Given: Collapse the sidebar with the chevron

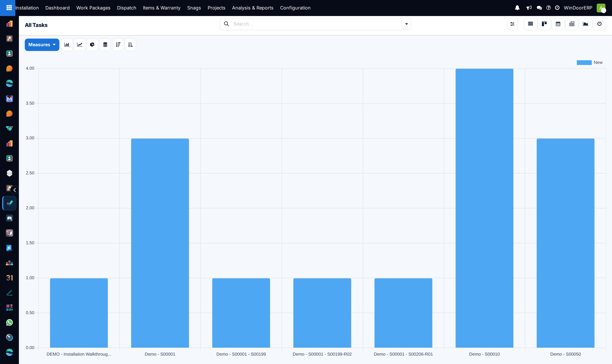Looking at the screenshot, I should 15,190.
